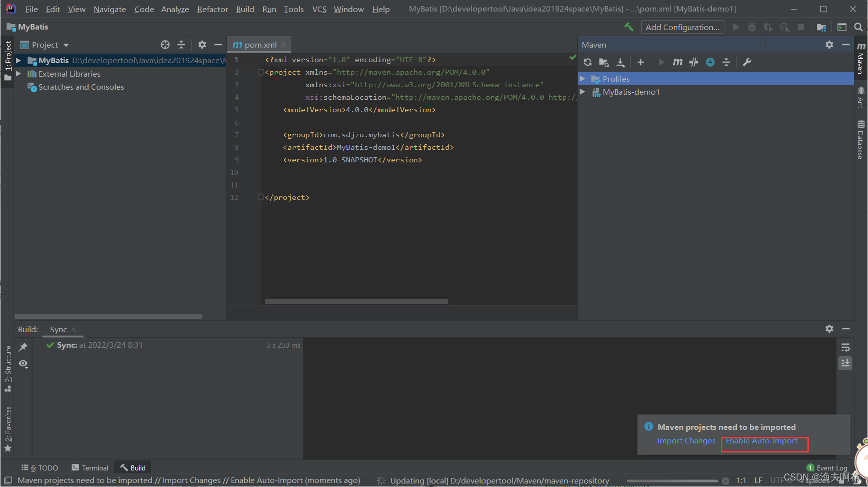The height and width of the screenshot is (487, 868).
Task: Open the 6: TODO tool window
Action: pos(40,468)
